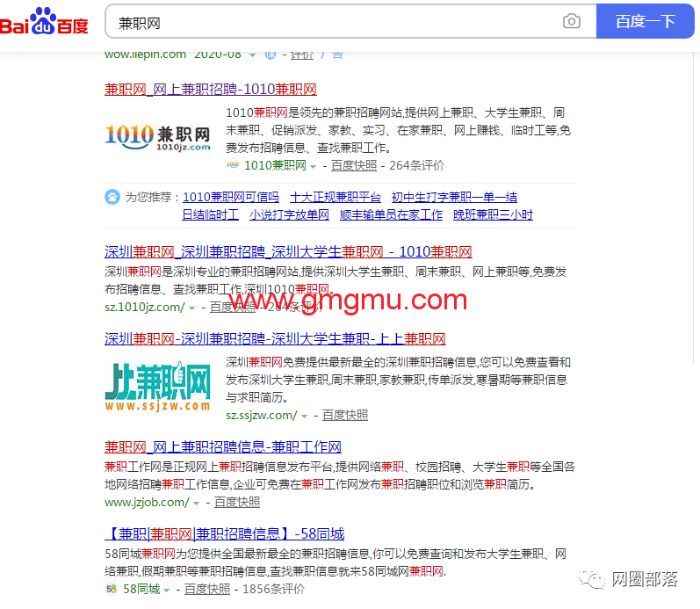Click the 58同城 favicon icon
Viewport: 700px width, 609px height.
[x=112, y=589]
